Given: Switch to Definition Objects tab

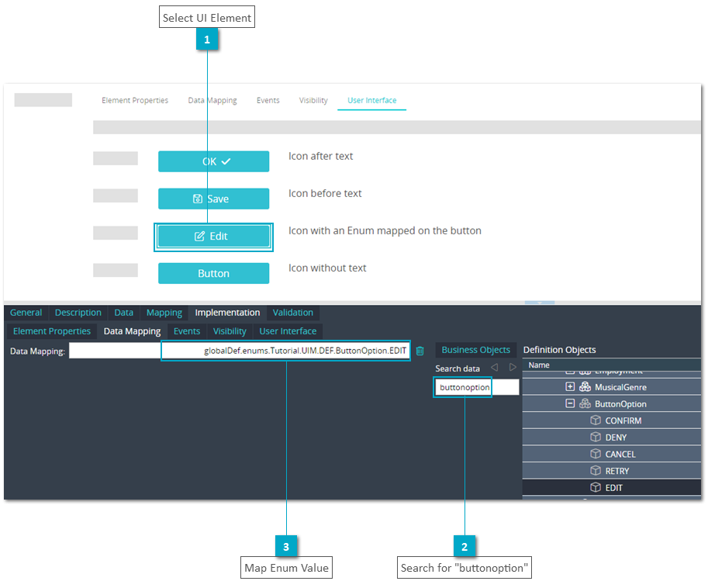Looking at the screenshot, I should (559, 350).
